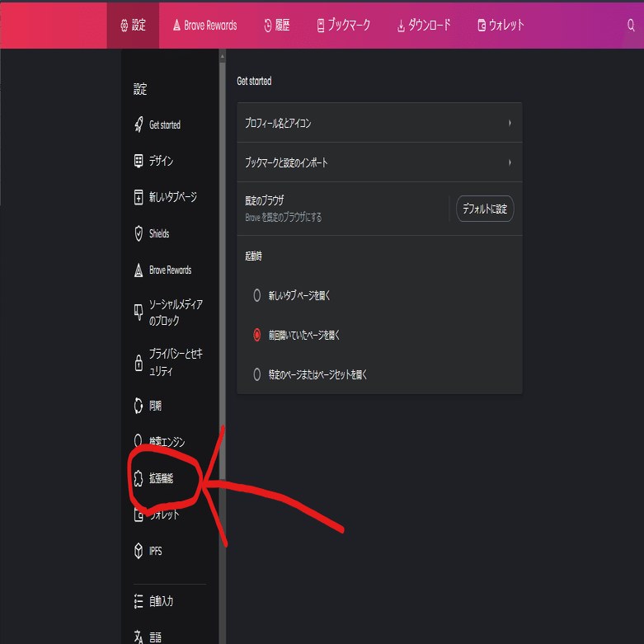Click the social media block thumbs-down icon
The image size is (644, 644).
click(x=139, y=313)
